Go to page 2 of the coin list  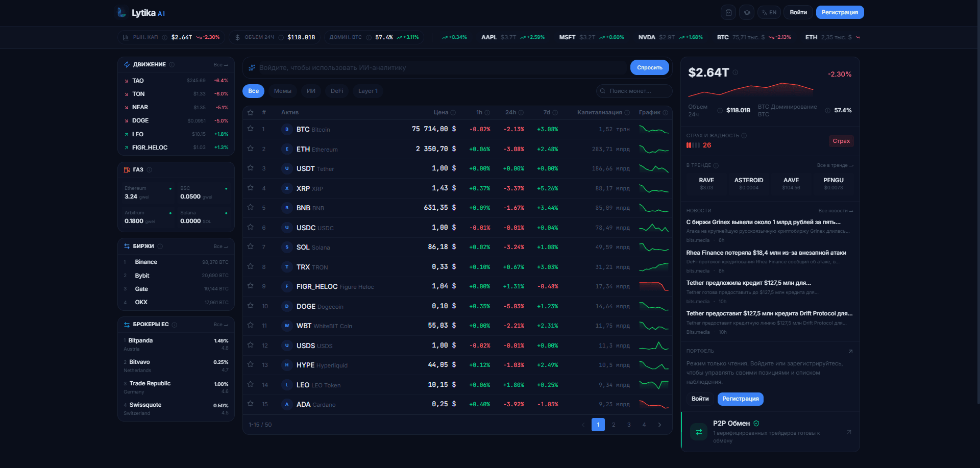[x=614, y=424]
